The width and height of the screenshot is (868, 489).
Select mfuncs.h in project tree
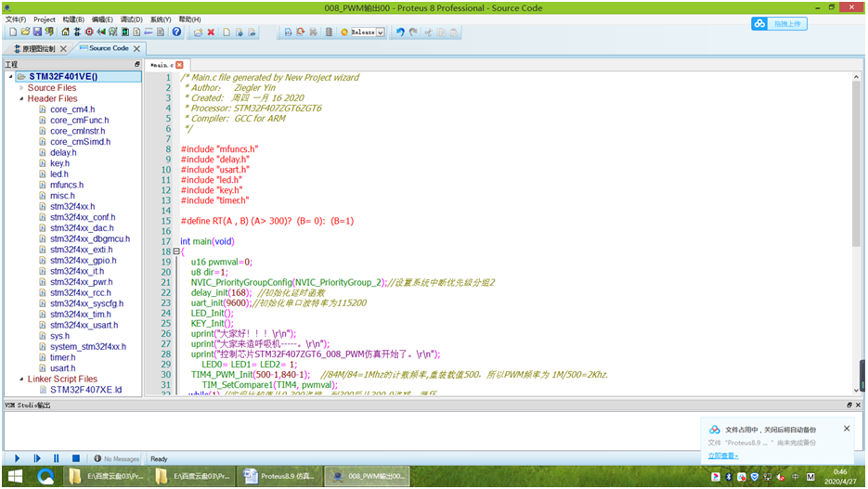67,185
